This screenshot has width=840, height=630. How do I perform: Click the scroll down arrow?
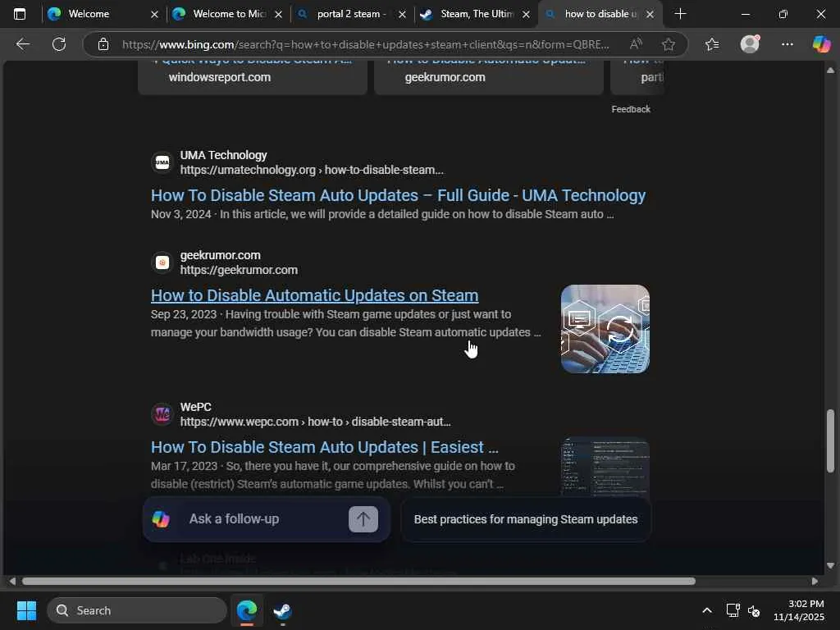tap(830, 566)
